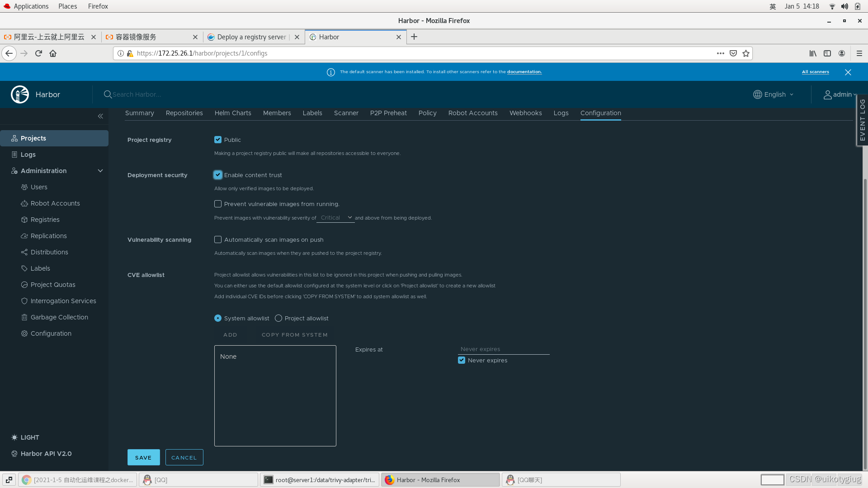Expand the EVENT LOG side panel
868x488 pixels.
862,120
